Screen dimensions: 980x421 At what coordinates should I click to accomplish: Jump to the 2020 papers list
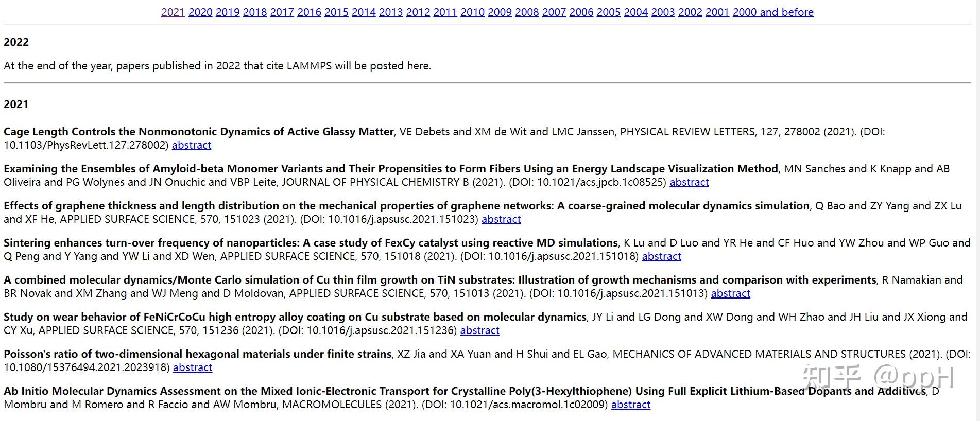coord(200,12)
